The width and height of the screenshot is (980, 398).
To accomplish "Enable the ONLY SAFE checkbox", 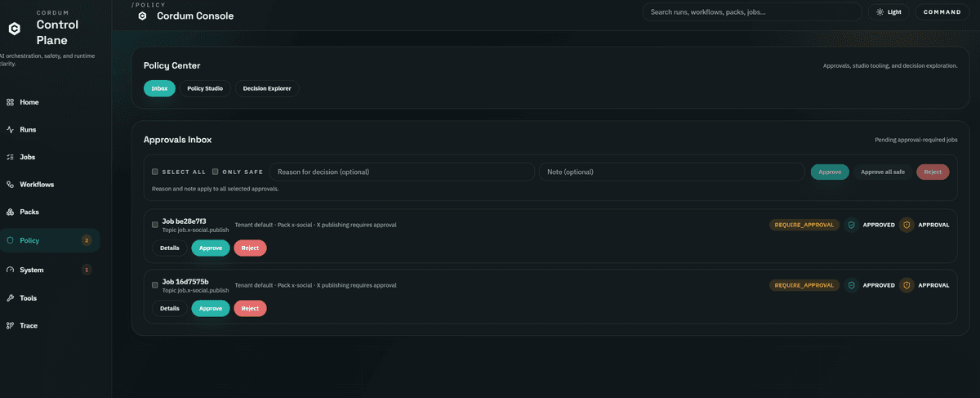I will (216, 172).
